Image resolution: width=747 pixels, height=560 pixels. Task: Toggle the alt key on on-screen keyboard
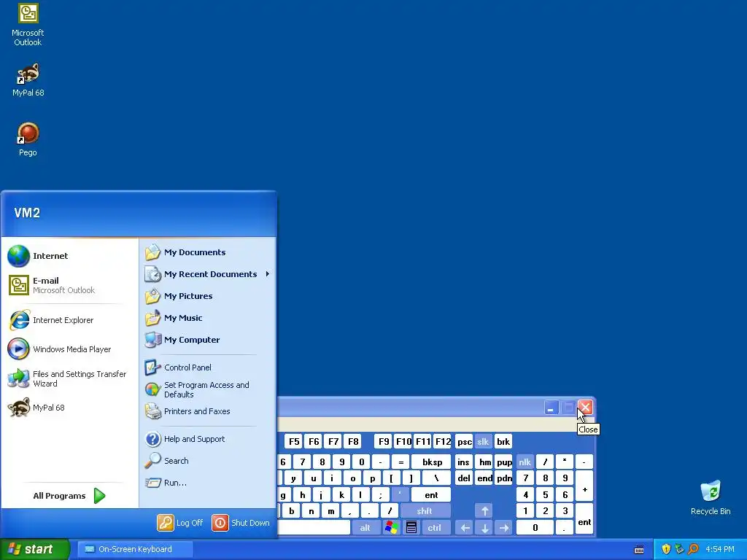coord(365,528)
